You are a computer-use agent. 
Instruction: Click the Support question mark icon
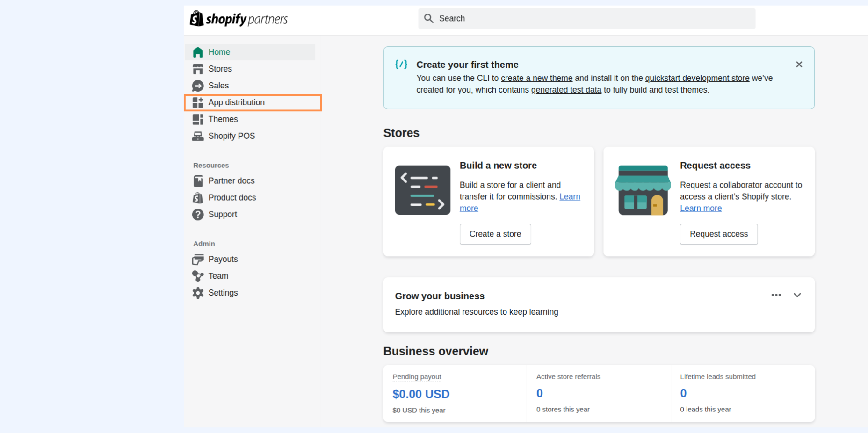coord(198,215)
